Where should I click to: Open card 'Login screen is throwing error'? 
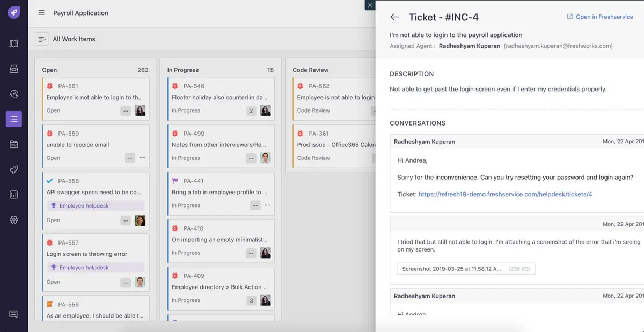96,263
